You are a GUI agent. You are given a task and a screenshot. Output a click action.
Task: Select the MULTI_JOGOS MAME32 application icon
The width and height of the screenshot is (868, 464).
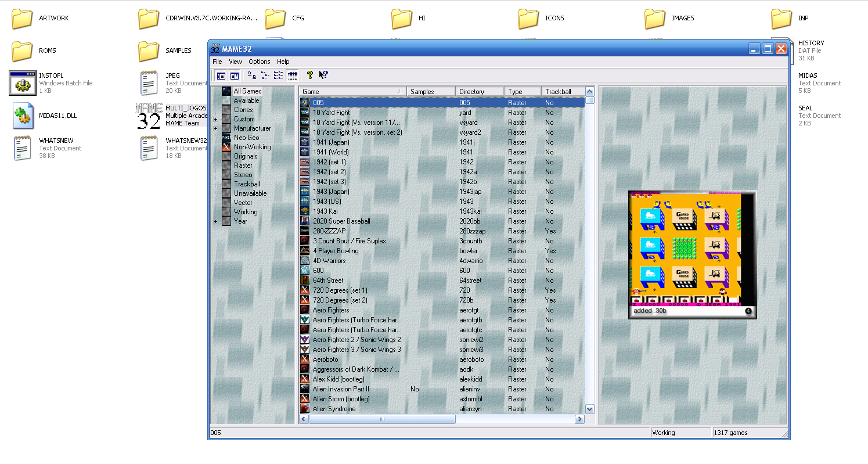tap(149, 116)
